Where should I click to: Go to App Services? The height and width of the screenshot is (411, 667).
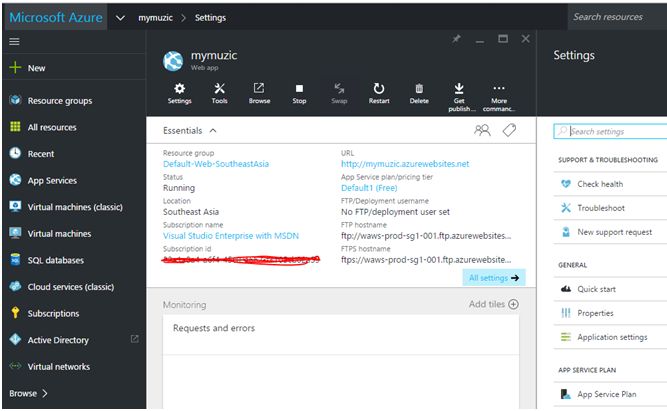coord(52,180)
